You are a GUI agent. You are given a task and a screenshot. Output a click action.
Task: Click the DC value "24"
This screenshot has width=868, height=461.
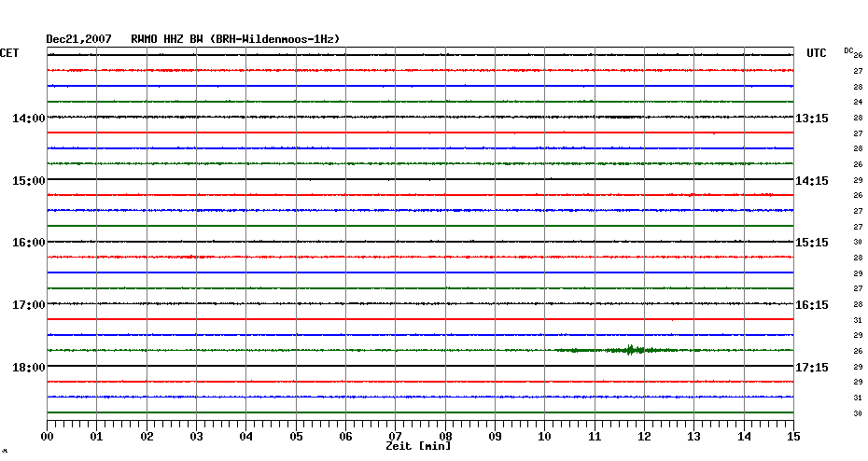(x=858, y=103)
